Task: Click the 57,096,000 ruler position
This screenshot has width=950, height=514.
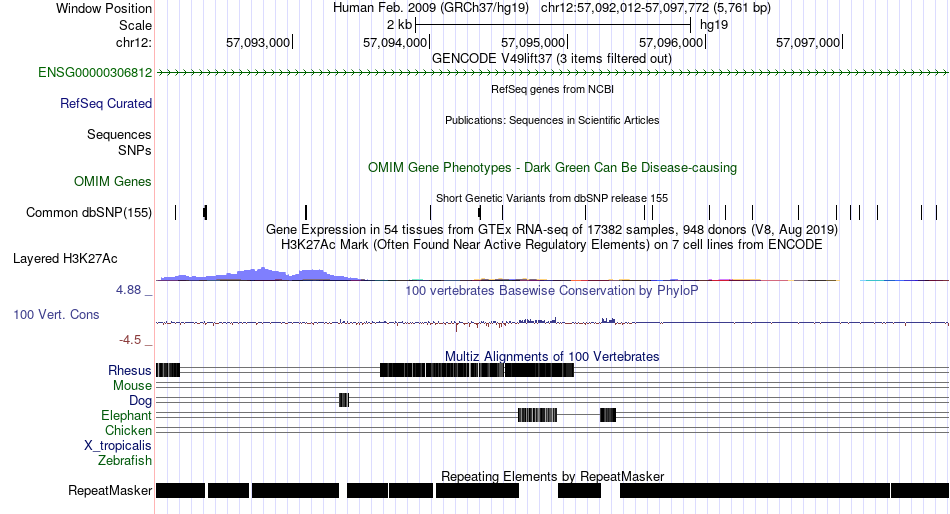Action: click(671, 42)
